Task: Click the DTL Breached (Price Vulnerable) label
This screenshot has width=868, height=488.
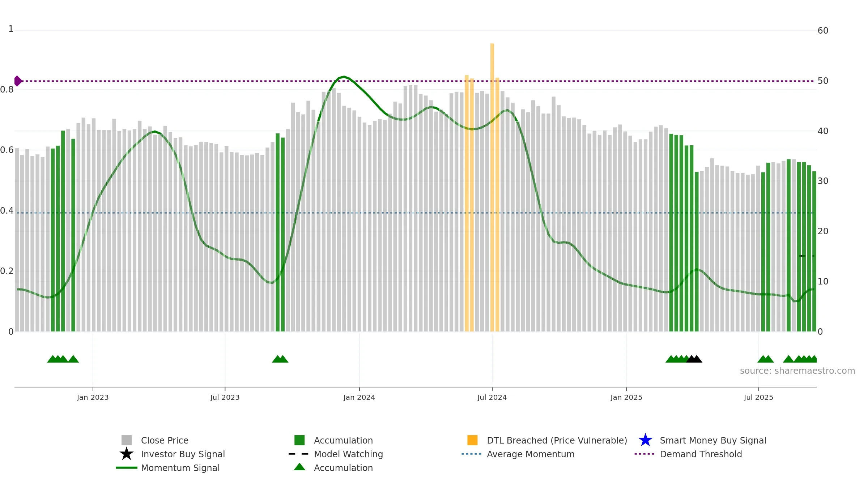Action: coord(557,440)
